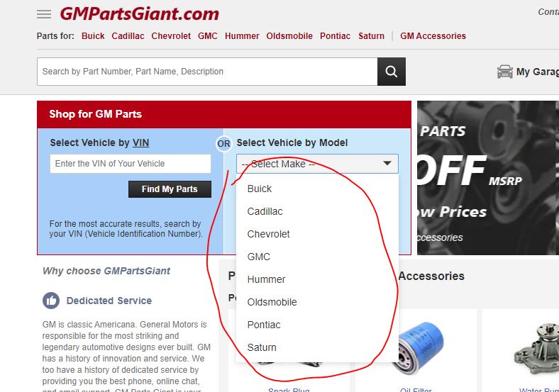Select Hummer in the dropdown list
The width and height of the screenshot is (559, 392).
tap(266, 279)
